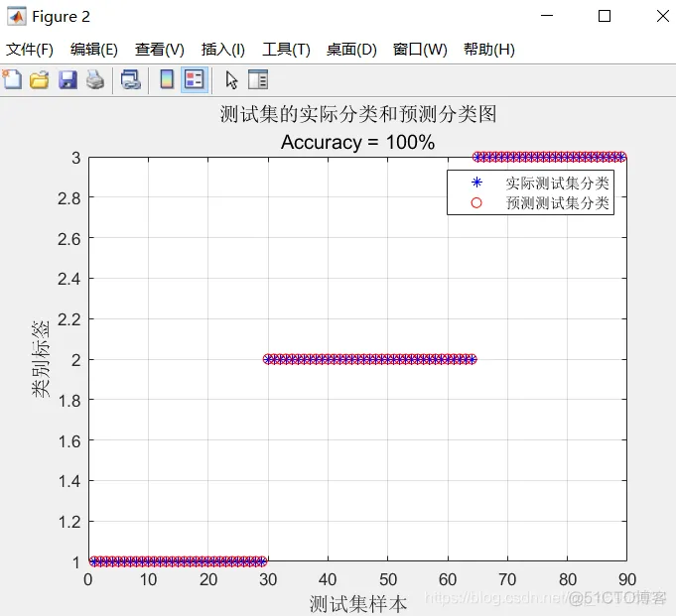The image size is (676, 616).
Task: Click the MATLAB logo in title bar
Action: (17, 17)
